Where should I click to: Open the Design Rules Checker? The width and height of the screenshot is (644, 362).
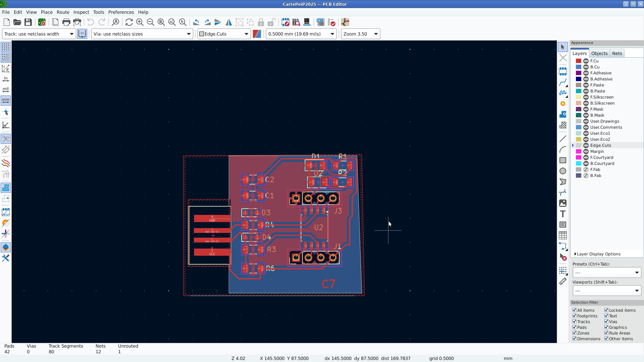(331, 22)
